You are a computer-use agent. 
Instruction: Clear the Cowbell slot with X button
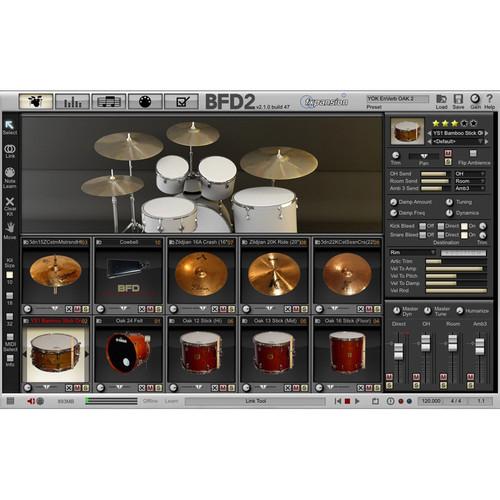pyautogui.click(x=142, y=309)
